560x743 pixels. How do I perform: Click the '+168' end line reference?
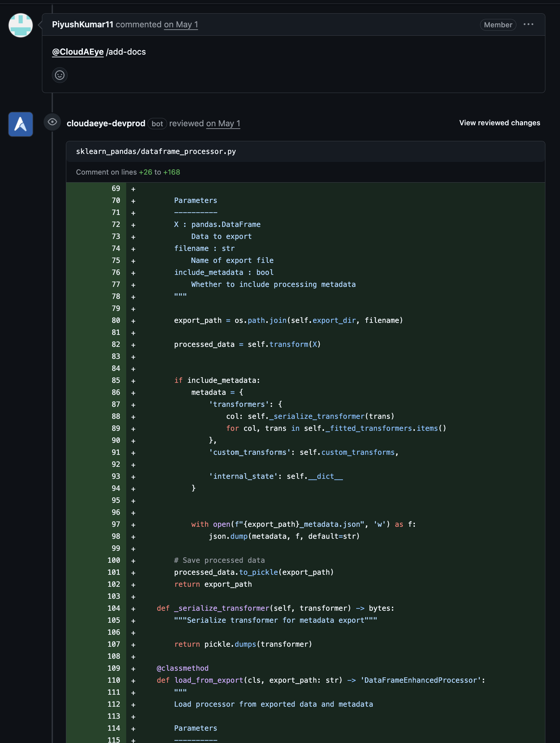point(171,172)
